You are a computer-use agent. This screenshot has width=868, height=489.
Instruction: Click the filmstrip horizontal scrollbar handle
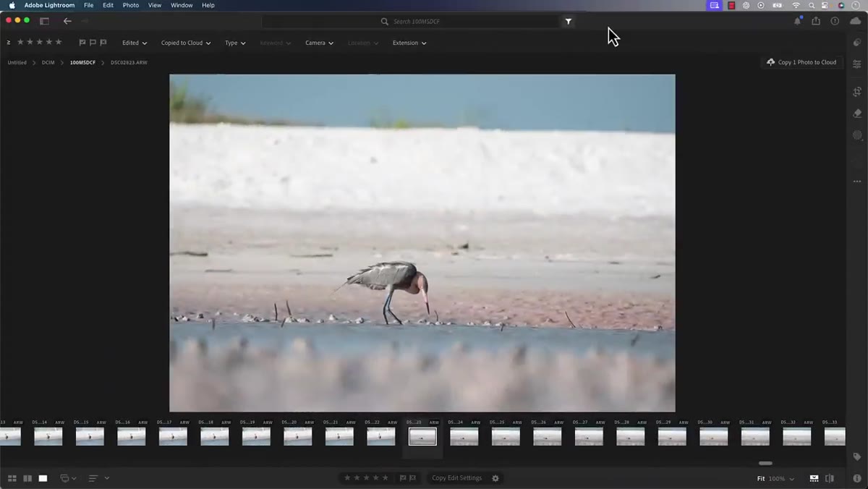click(x=765, y=463)
